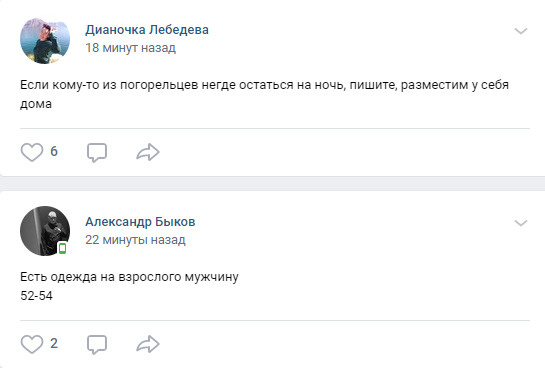545x368 pixels.
Task: Click post text about погорельцев lodging
Action: click(x=265, y=94)
